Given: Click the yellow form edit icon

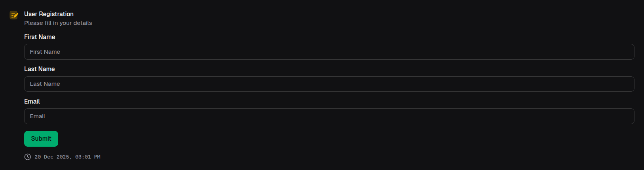Looking at the screenshot, I should pyautogui.click(x=14, y=15).
